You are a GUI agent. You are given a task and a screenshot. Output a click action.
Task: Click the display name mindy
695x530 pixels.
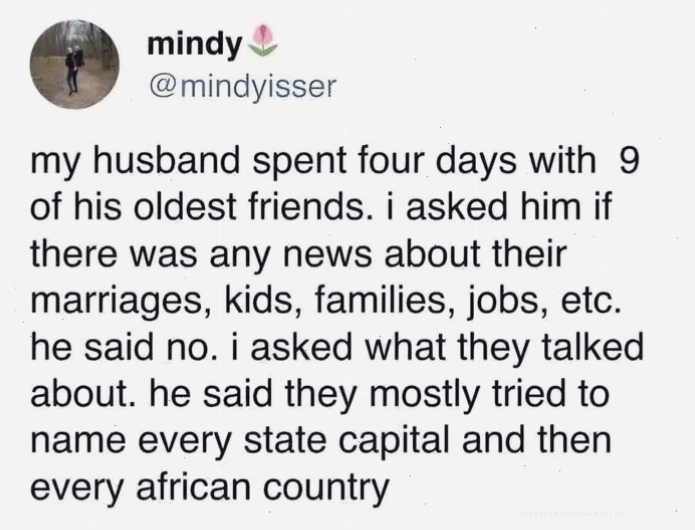pos(195,45)
